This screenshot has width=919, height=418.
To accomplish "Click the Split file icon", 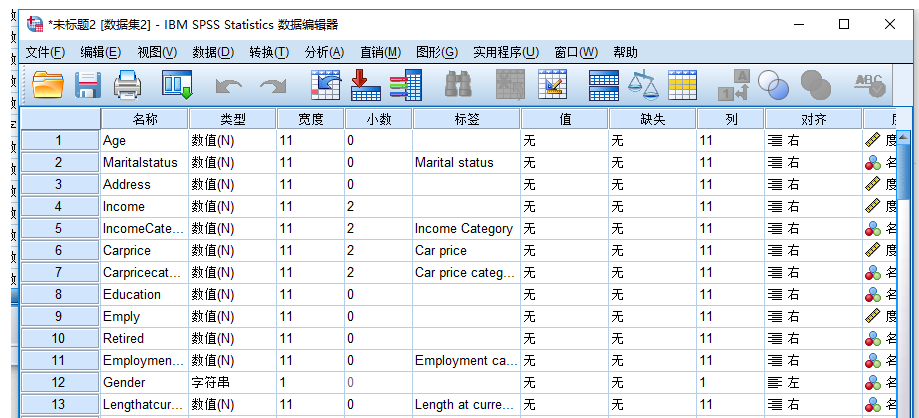I will pos(604,85).
